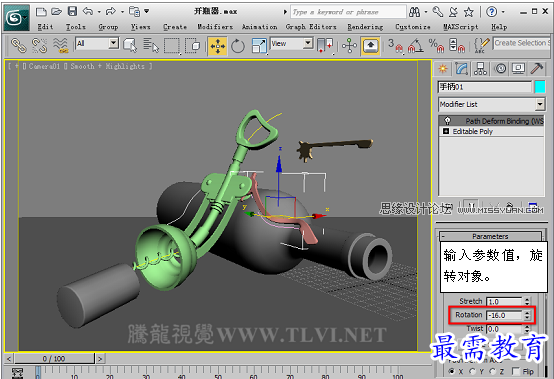The height and width of the screenshot is (379, 554).
Task: Activate the Select and Rotate tool
Action: [x=238, y=46]
